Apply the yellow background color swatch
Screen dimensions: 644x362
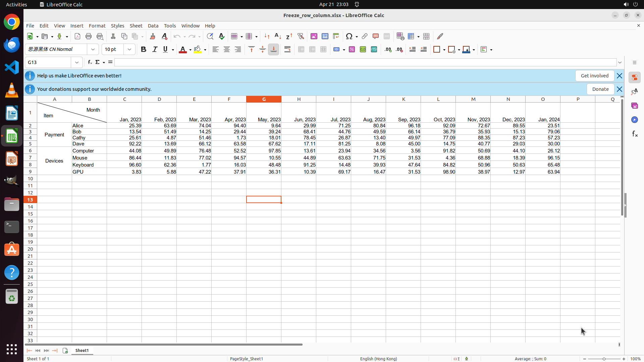point(198,49)
